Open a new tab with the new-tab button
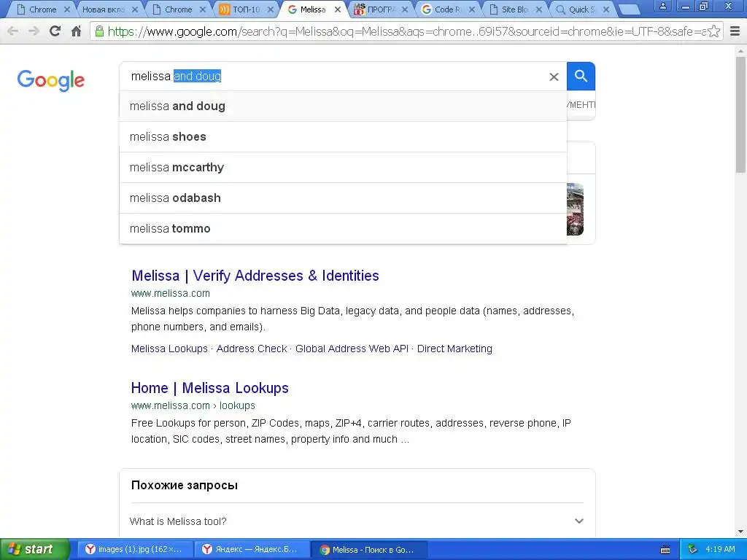Viewport: 747px width, 560px height. point(629,9)
